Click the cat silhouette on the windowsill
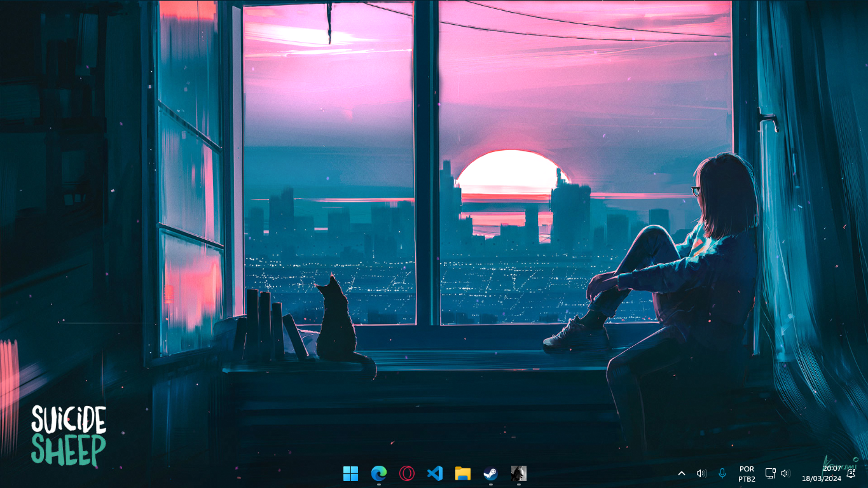 pos(337,324)
